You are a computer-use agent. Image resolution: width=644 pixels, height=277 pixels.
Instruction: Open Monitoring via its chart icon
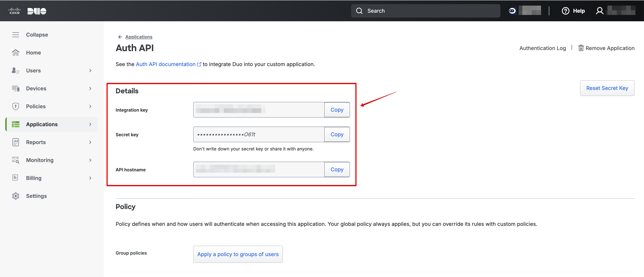tap(15, 160)
